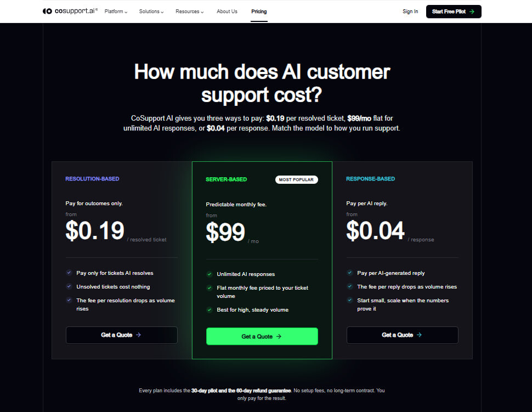The image size is (532, 412).
Task: Click checkmark icon next to Unsolved tickets cost nothing
Action: pyautogui.click(x=69, y=286)
